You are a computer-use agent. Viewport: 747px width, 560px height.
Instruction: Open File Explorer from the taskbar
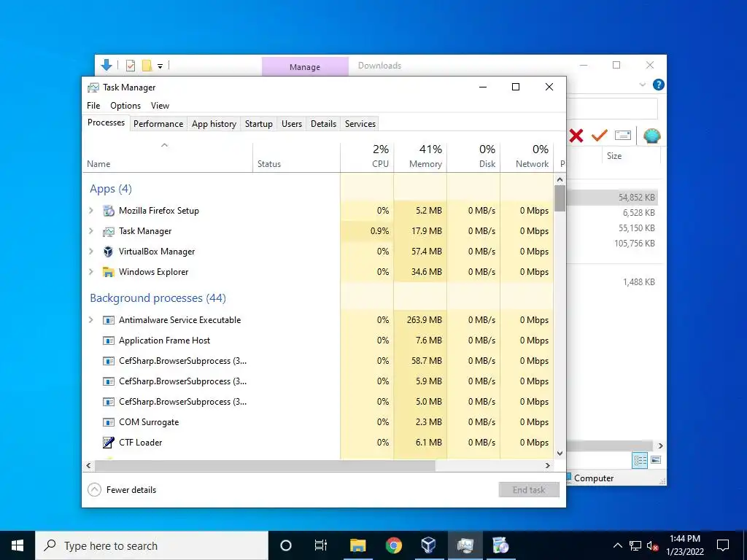[357, 545]
